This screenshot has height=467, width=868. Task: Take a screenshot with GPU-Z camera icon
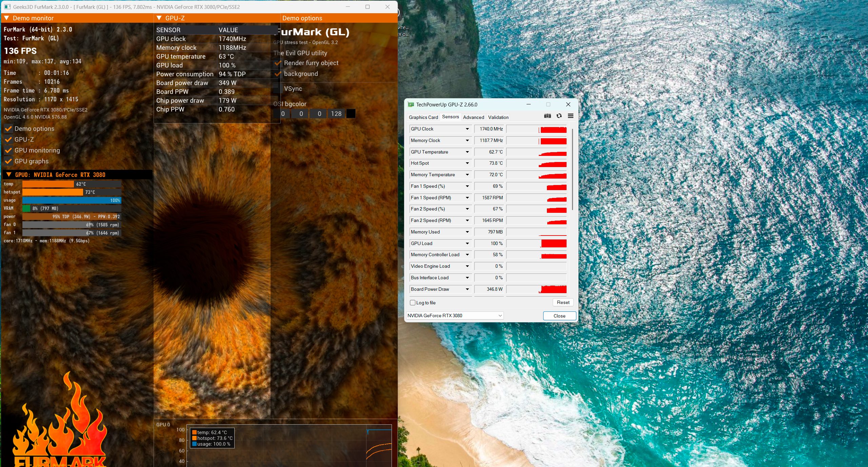click(x=547, y=116)
